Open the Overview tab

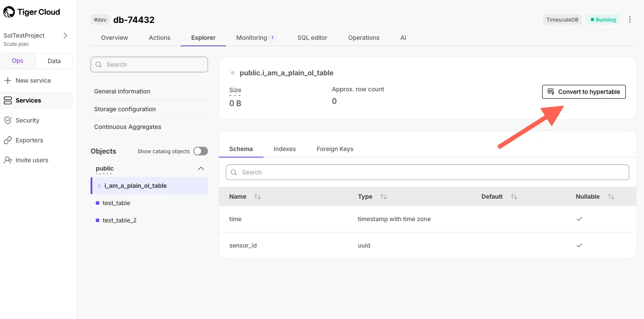(x=114, y=38)
